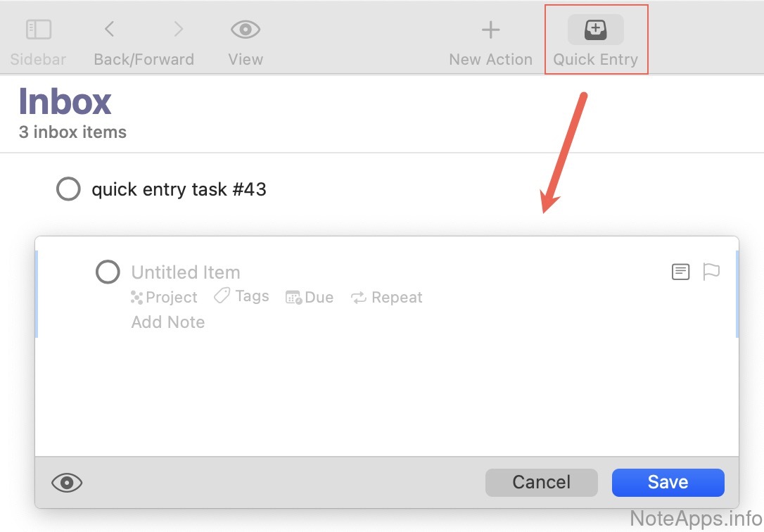Click the Untitled Item title field
Viewport: 764px width, 532px height.
click(186, 272)
